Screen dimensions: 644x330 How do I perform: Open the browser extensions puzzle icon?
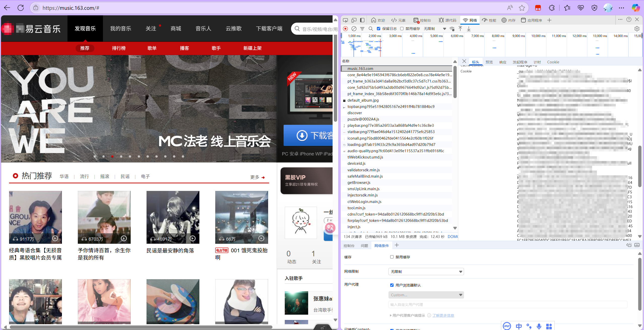pyautogui.click(x=552, y=8)
